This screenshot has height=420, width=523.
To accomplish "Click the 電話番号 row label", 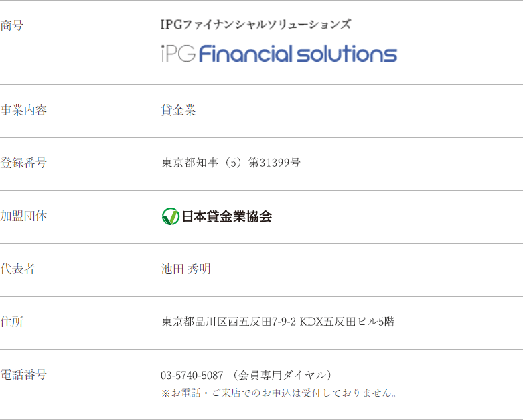I will click(23, 374).
